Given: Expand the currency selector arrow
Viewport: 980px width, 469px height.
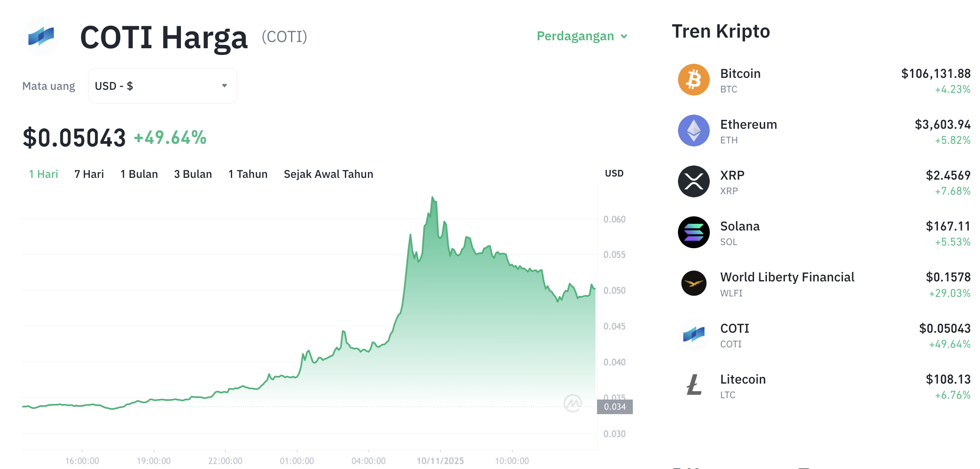Looking at the screenshot, I should pos(224,85).
